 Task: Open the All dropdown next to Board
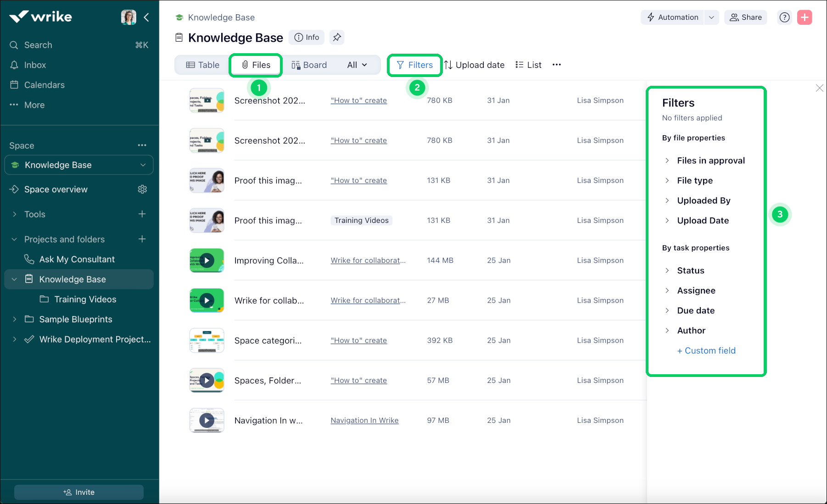357,65
